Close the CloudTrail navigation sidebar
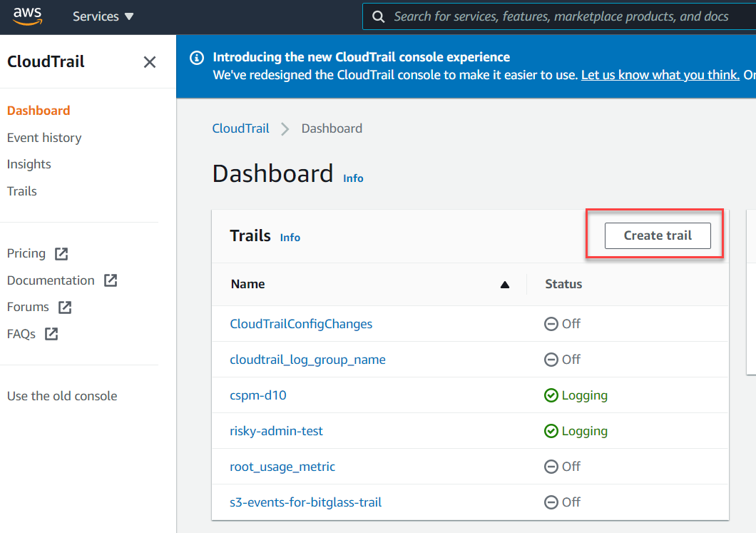The height and width of the screenshot is (533, 756). 149,62
